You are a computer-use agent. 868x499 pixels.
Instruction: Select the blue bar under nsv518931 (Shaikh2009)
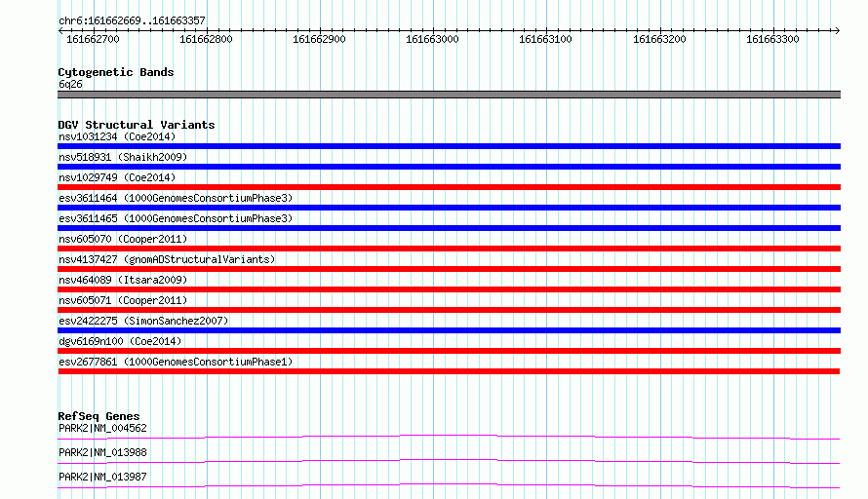449,167
